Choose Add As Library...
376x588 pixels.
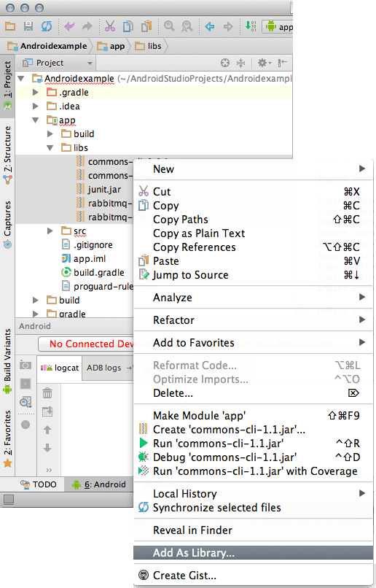click(x=253, y=553)
